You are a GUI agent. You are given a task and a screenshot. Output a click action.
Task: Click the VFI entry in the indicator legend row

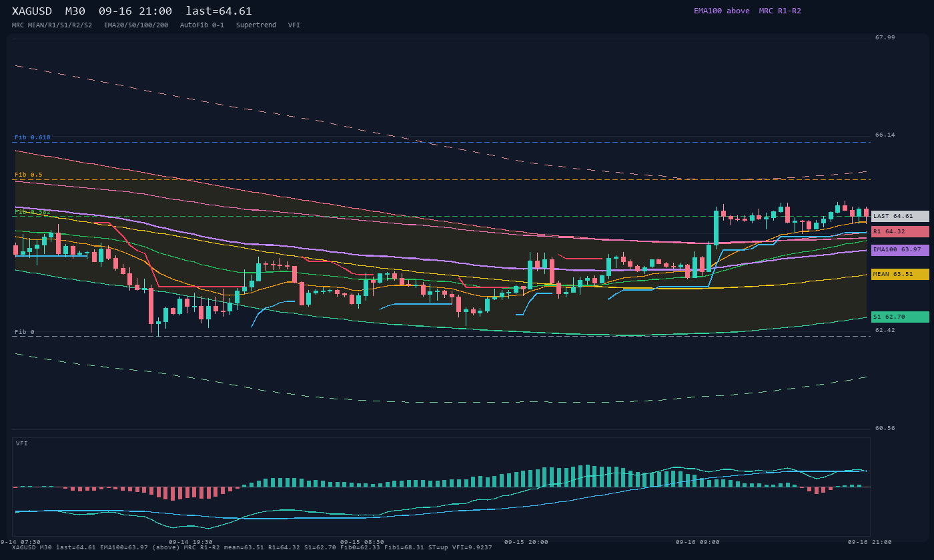pos(294,25)
